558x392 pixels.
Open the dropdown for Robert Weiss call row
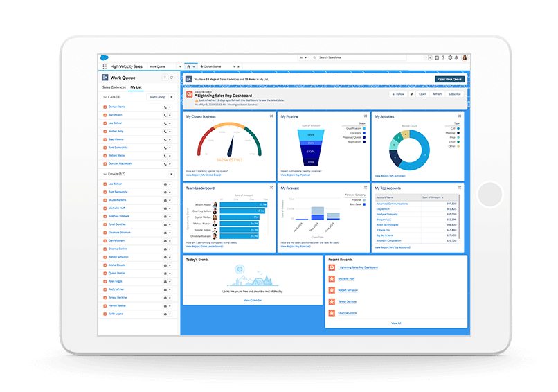(170, 156)
